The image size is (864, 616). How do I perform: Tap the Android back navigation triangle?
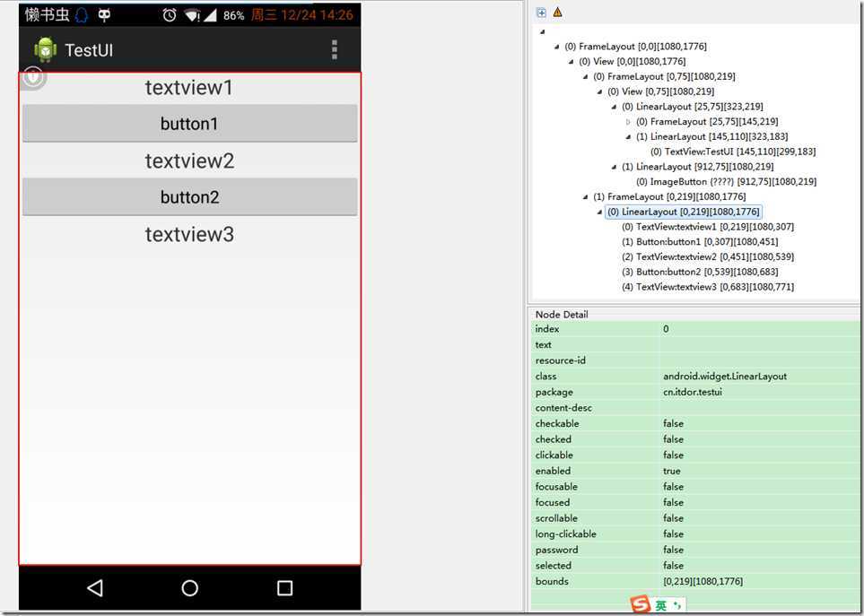pyautogui.click(x=94, y=587)
